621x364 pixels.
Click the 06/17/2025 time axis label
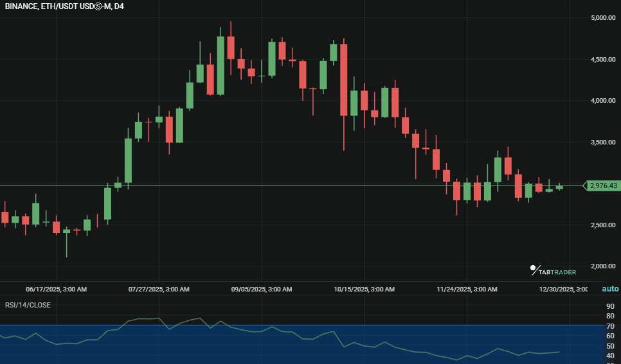click(56, 290)
